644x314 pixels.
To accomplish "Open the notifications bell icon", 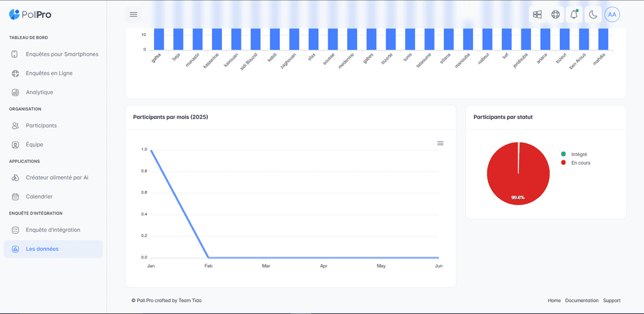I will 574,14.
